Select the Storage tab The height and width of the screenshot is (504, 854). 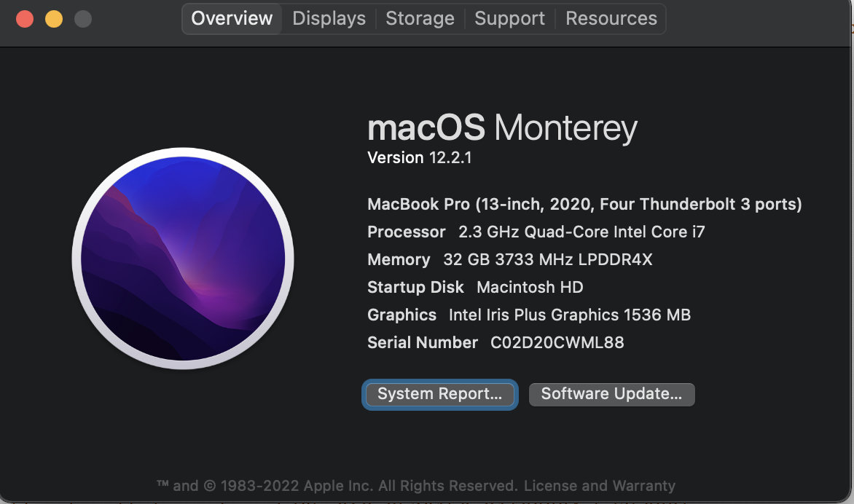(x=420, y=18)
